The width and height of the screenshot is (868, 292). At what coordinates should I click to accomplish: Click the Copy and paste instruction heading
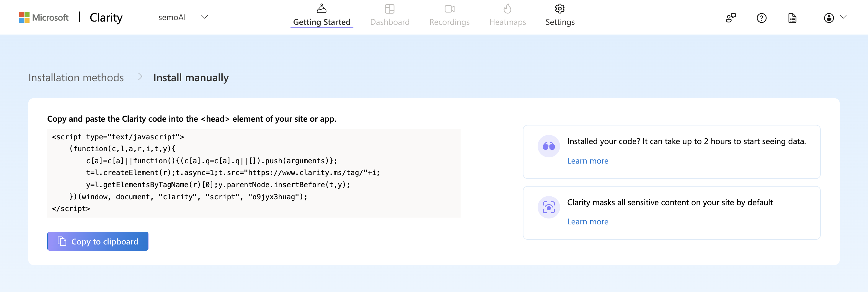[192, 119]
